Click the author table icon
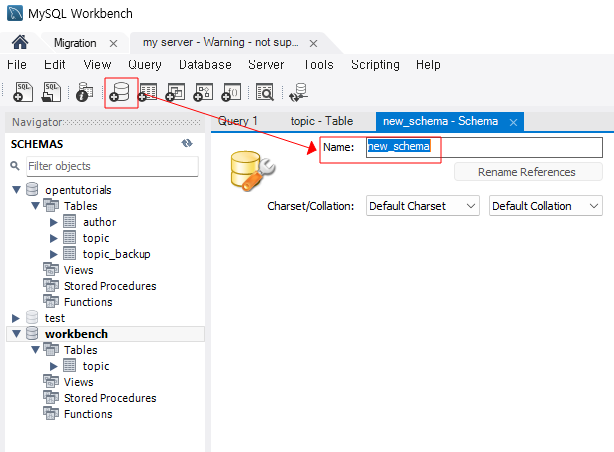The height and width of the screenshot is (452, 614). pyautogui.click(x=69, y=222)
